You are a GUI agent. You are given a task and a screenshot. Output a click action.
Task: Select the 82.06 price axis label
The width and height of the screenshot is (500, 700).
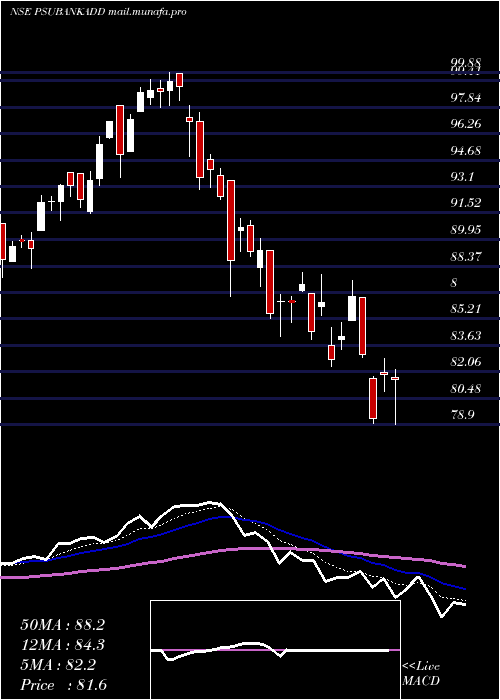tap(466, 362)
